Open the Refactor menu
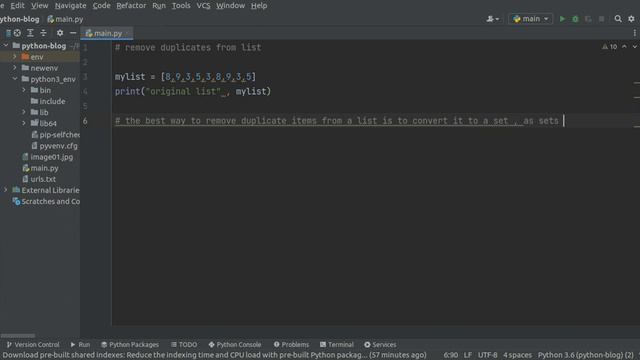 click(131, 6)
